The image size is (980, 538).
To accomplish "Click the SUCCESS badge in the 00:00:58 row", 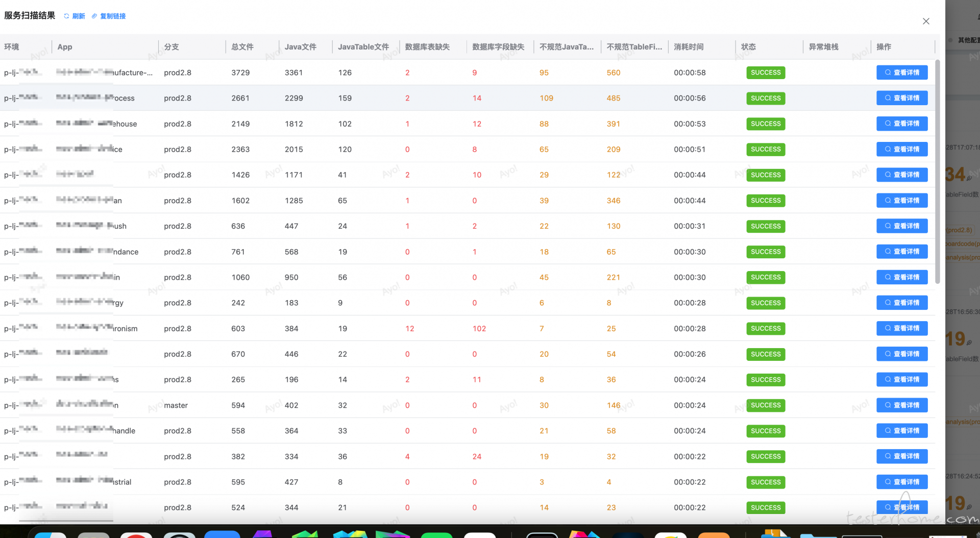I will click(x=766, y=72).
